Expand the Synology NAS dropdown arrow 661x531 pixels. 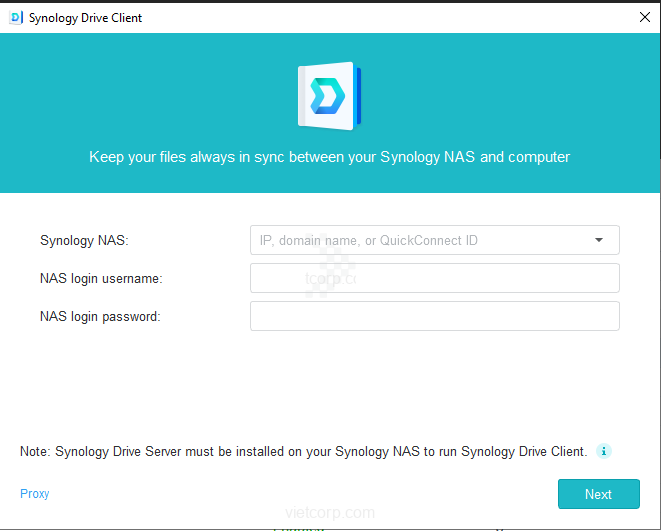(x=599, y=240)
